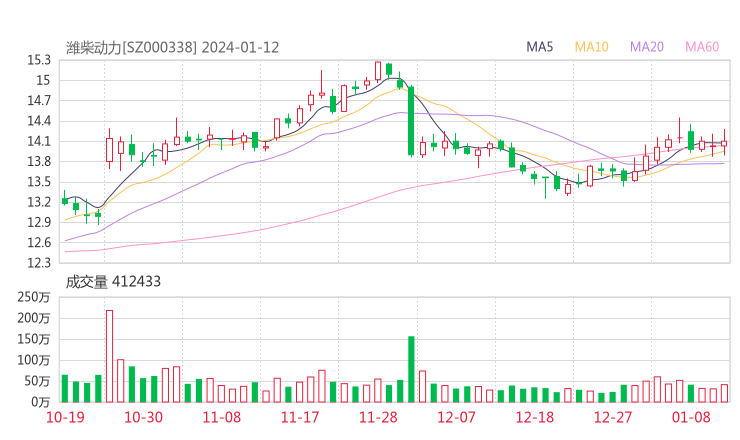
Task: Click the tallest red volume bar above 200万
Action: click(x=109, y=356)
